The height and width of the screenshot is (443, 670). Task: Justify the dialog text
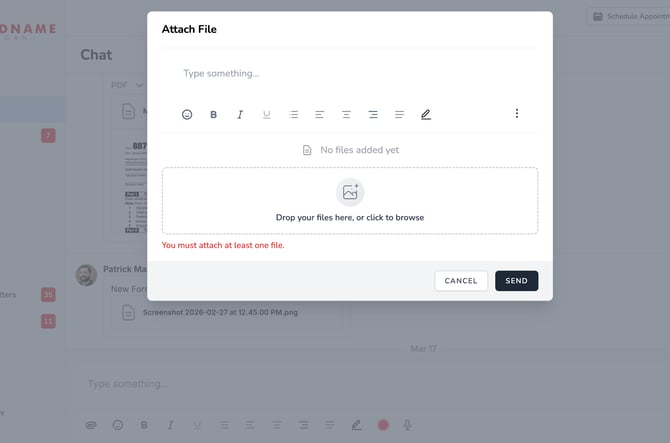click(399, 114)
